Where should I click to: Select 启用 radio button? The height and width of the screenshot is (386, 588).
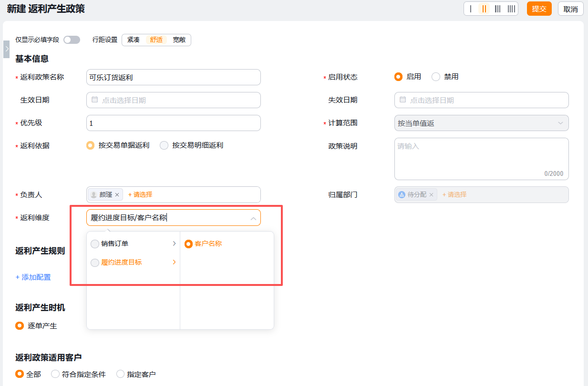pos(398,77)
